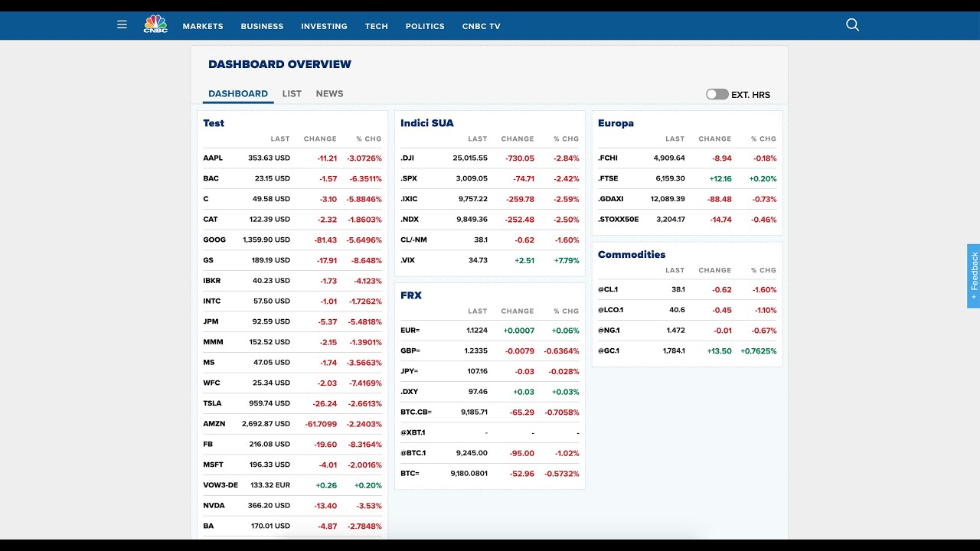The width and height of the screenshot is (980, 551).
Task: Select the IBKR ticker
Action: click(x=212, y=281)
